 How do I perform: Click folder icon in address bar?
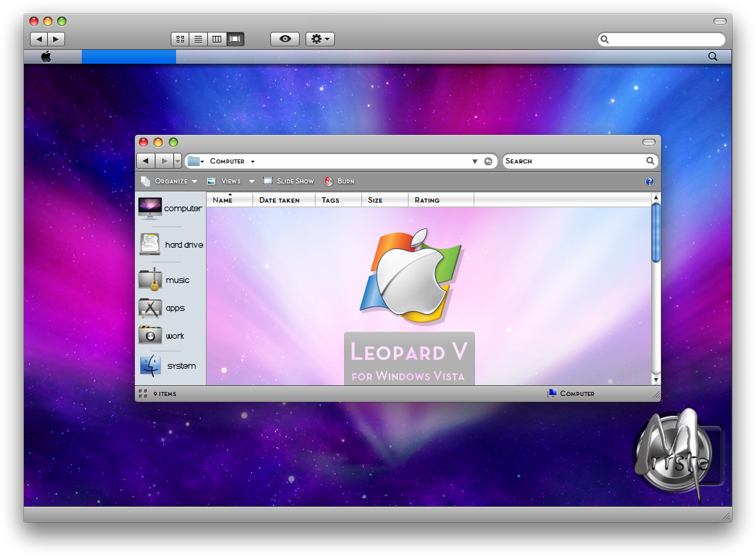click(194, 161)
